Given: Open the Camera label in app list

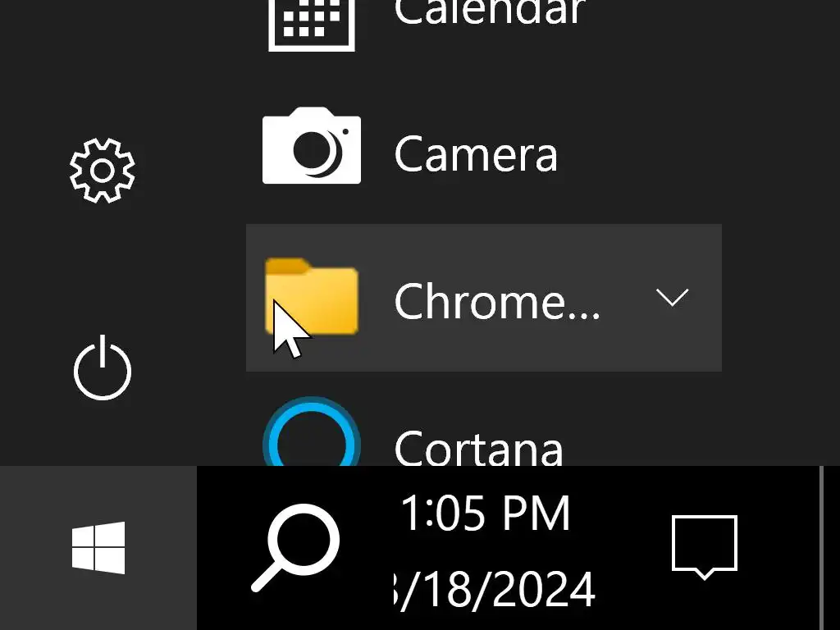Looking at the screenshot, I should point(476,154).
